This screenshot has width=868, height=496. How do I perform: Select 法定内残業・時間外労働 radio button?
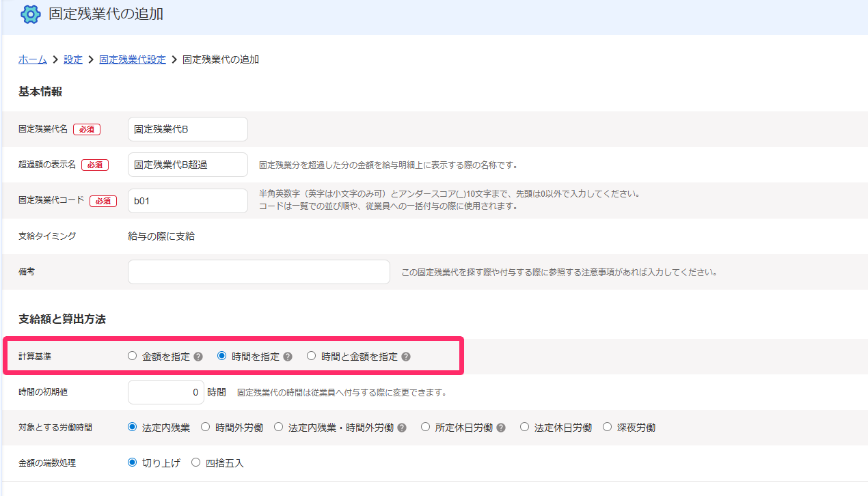[278, 427]
